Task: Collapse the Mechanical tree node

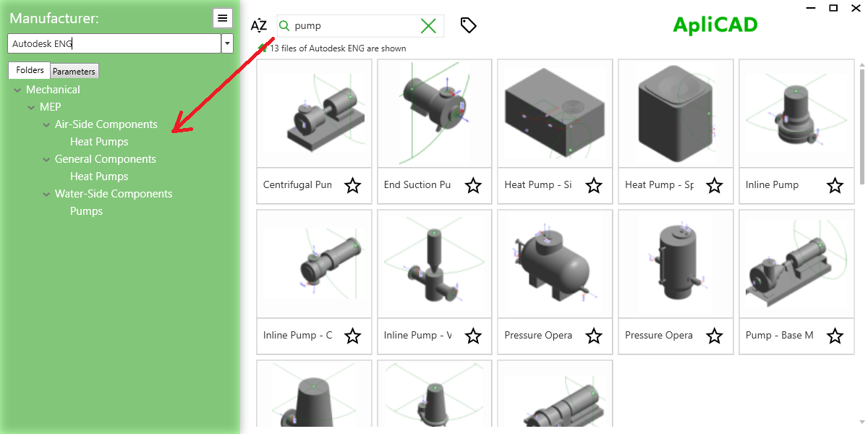Action: [17, 89]
